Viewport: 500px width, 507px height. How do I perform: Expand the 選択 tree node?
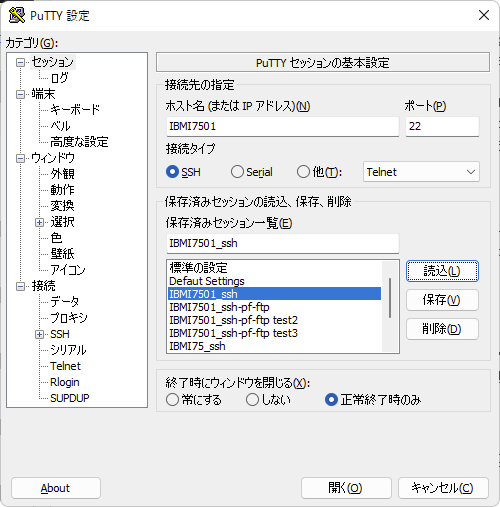[x=40, y=222]
